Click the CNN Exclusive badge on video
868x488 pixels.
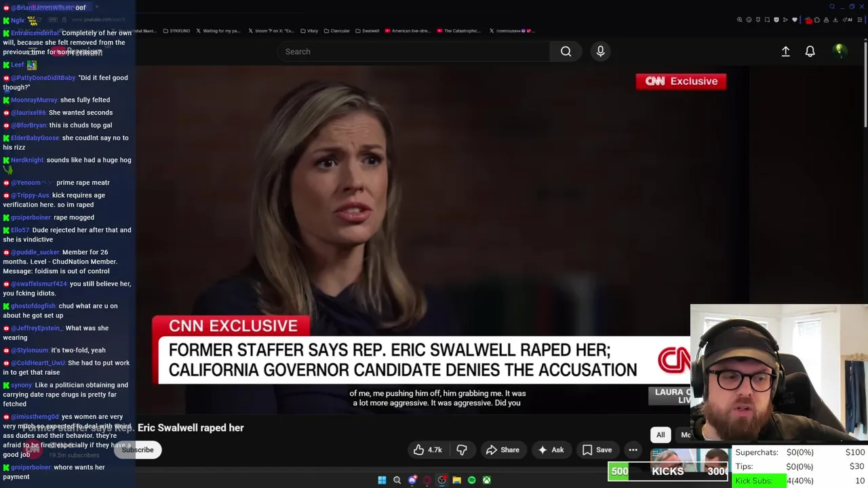click(x=681, y=81)
